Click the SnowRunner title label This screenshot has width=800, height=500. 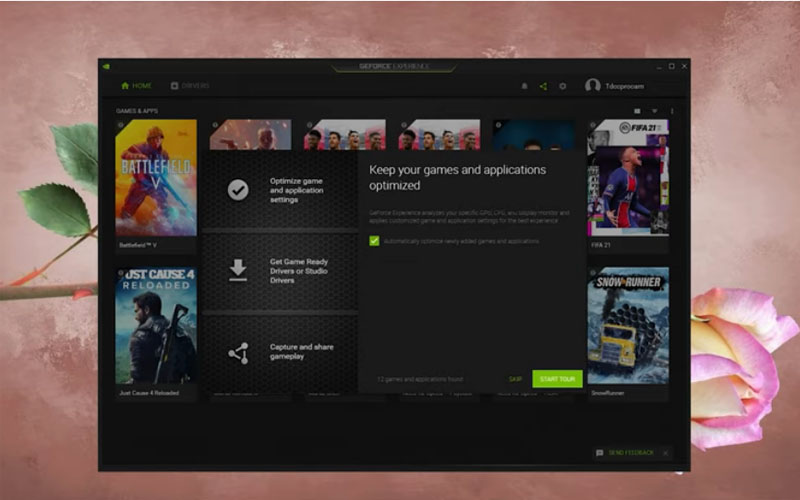coord(607,393)
